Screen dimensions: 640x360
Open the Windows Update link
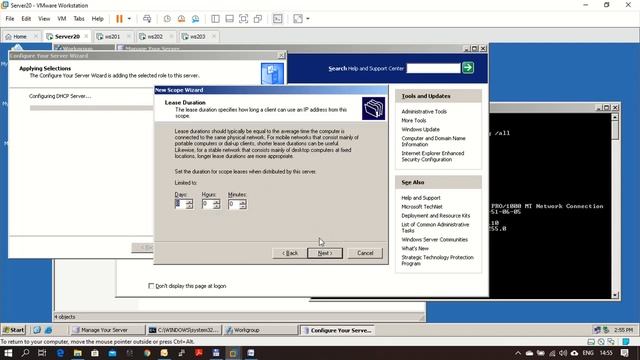tap(420, 129)
